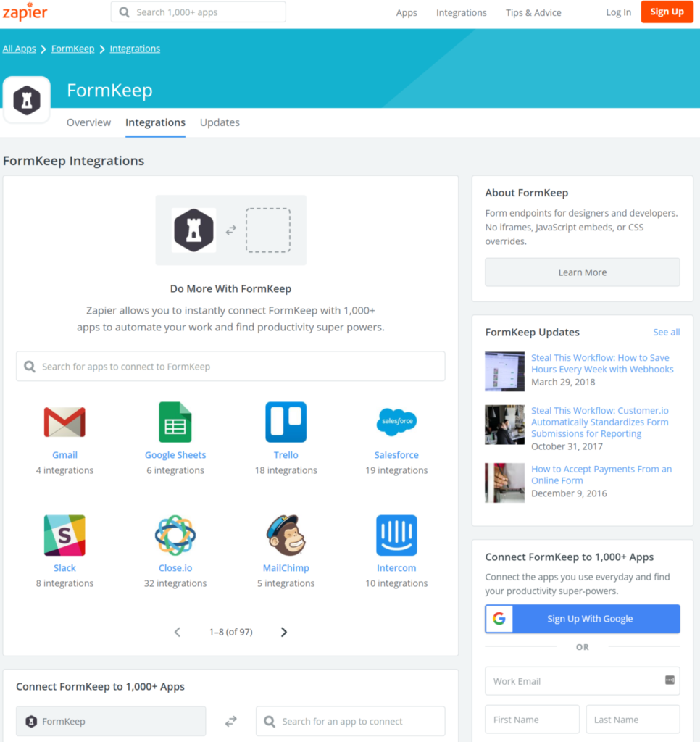
Task: Select the FormKeep hexagon logo badge
Action: point(26,99)
